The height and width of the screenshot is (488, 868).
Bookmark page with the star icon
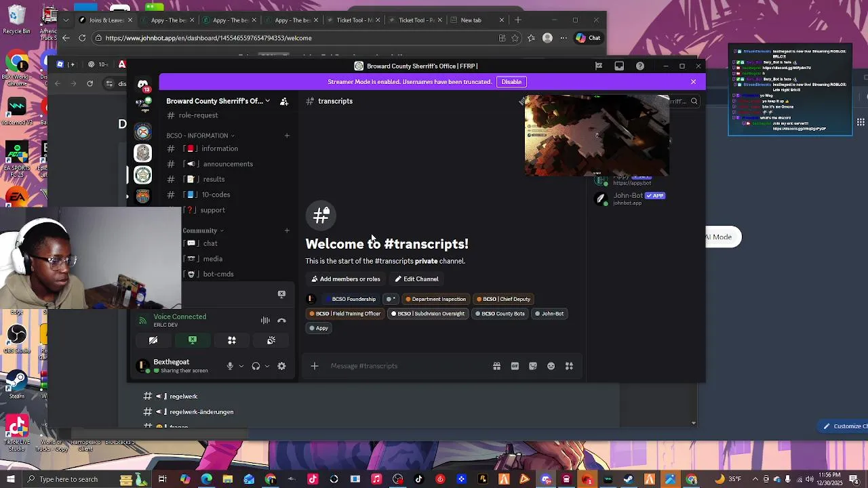click(x=515, y=38)
